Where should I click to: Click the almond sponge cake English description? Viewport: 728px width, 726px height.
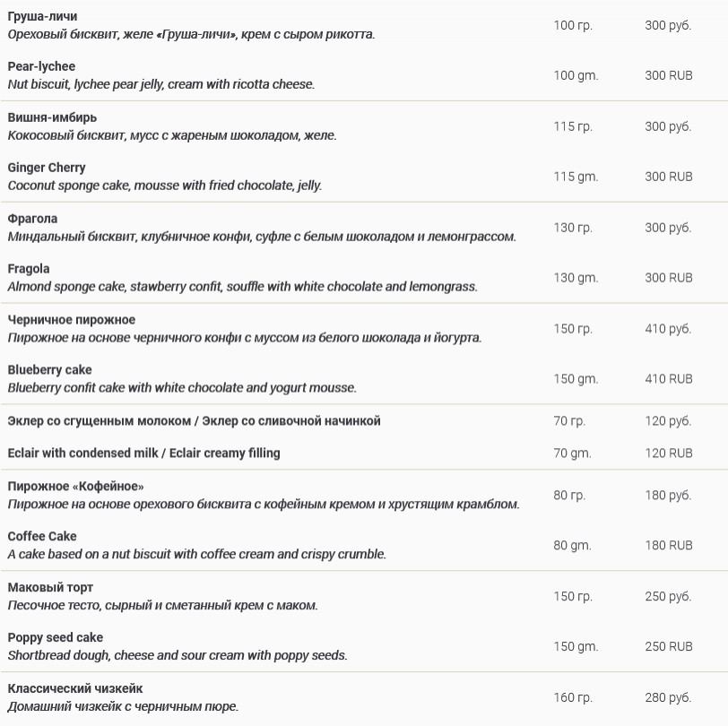(x=242, y=287)
